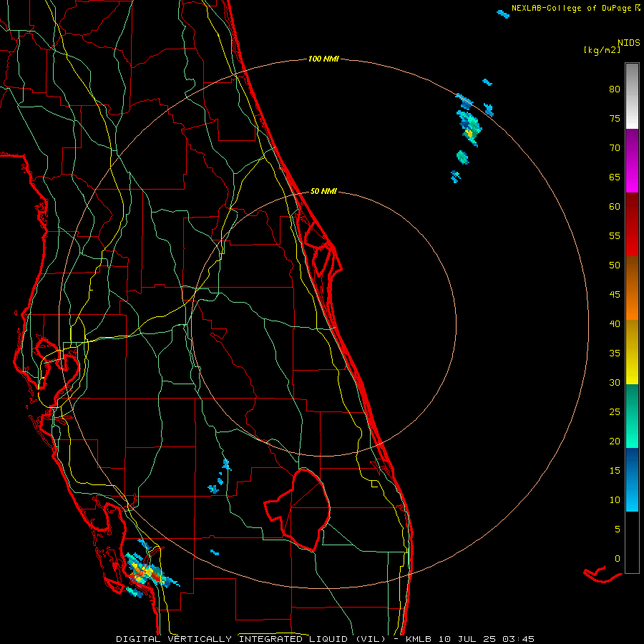Click the small blue echoes west of Lake Okeechobee
Viewport: 644px width, 644px height.
click(220, 477)
